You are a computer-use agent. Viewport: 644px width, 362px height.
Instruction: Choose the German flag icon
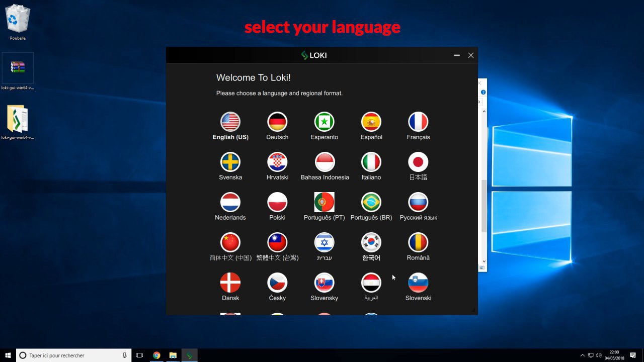pyautogui.click(x=277, y=122)
